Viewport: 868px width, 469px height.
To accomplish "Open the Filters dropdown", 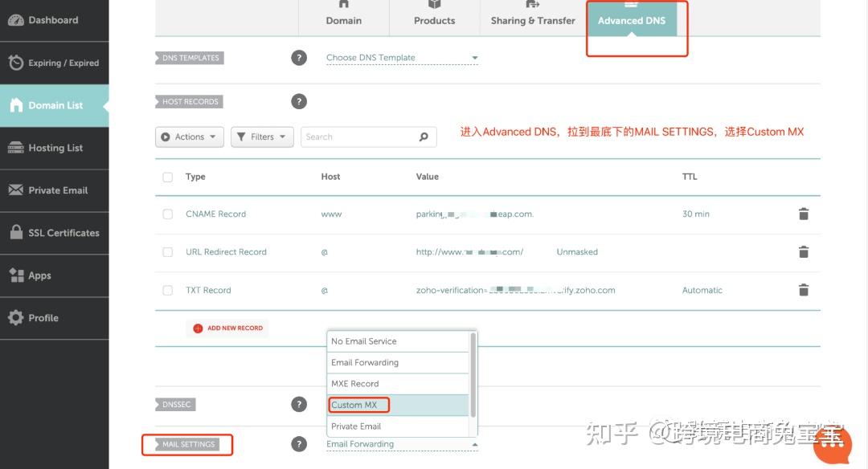I will [262, 137].
